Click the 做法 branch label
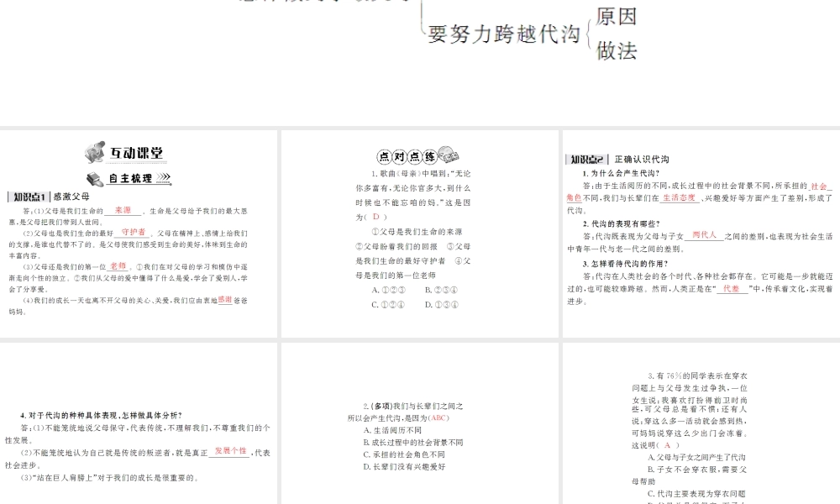This screenshot has height=504, width=840. (616, 50)
